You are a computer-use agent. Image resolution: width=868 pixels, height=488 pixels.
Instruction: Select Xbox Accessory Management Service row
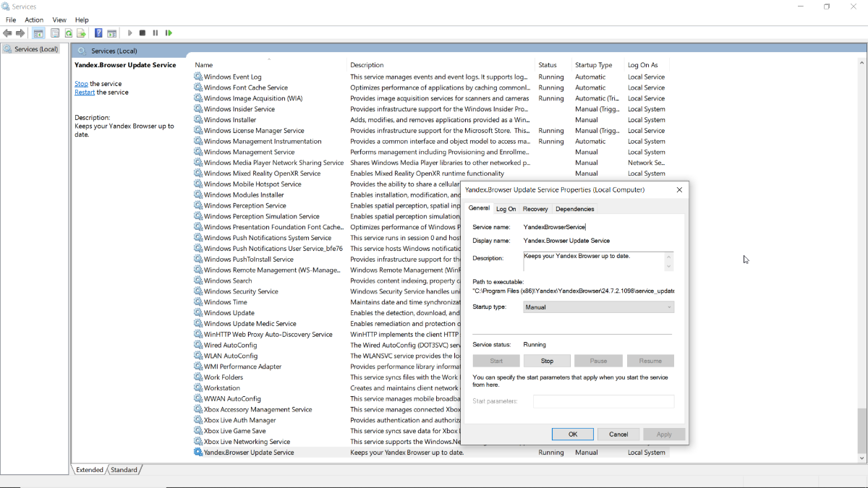coord(326,409)
